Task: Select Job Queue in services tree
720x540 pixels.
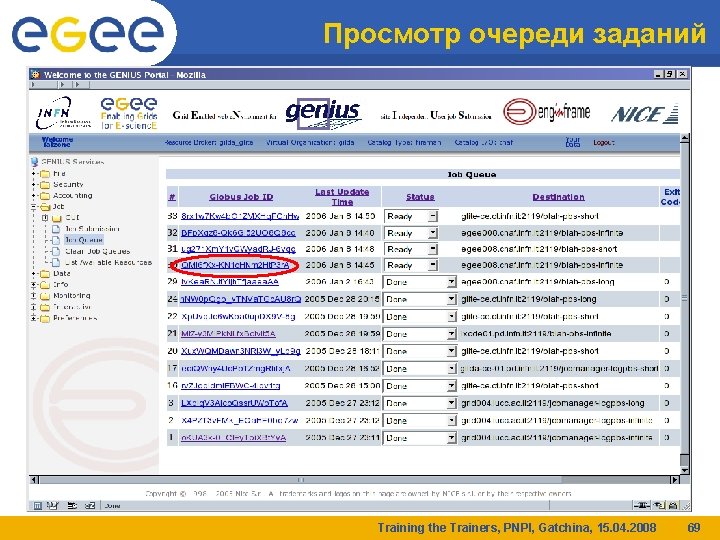Action: (84, 240)
